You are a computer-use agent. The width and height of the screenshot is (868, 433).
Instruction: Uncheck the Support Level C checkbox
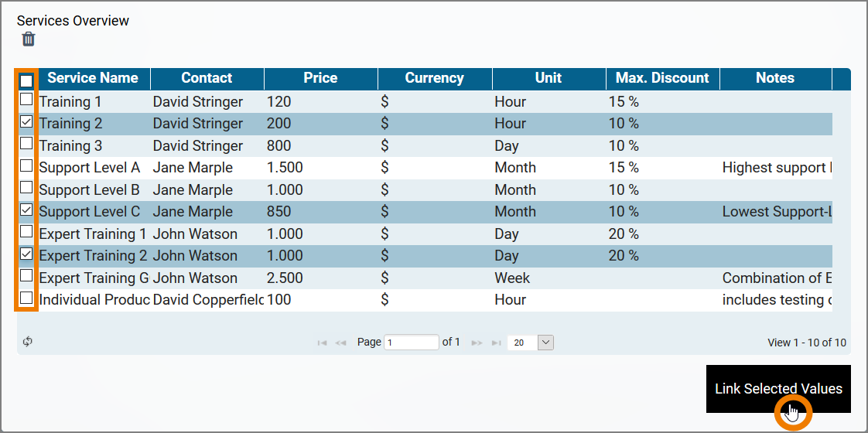point(26,210)
